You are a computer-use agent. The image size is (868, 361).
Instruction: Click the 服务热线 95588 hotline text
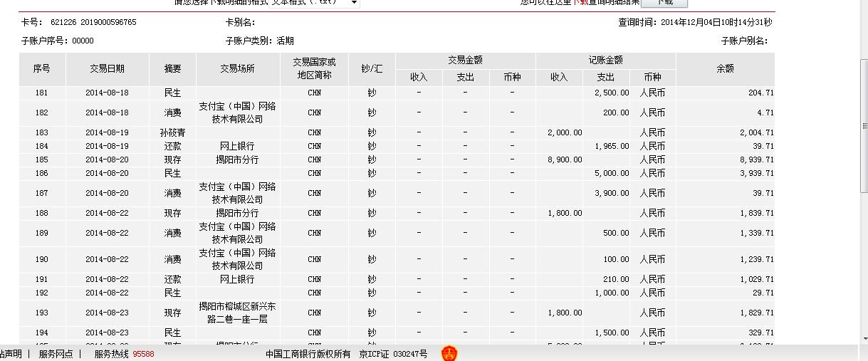[124, 354]
